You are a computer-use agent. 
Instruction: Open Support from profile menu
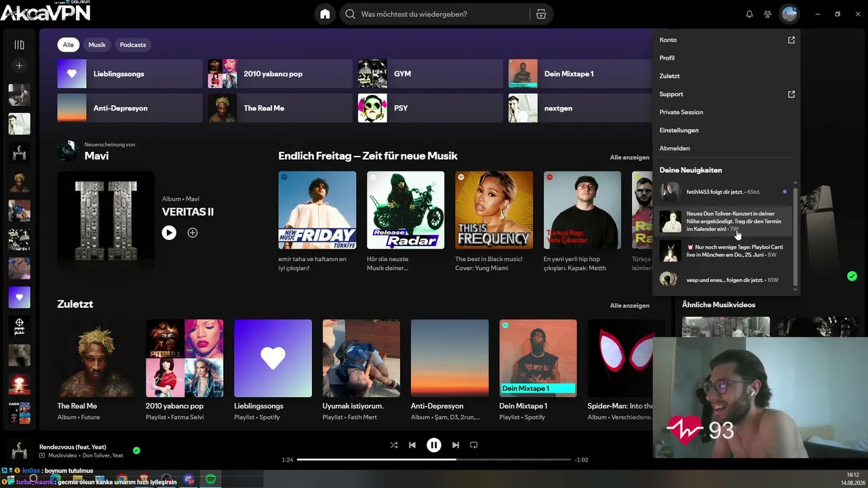[x=726, y=94]
